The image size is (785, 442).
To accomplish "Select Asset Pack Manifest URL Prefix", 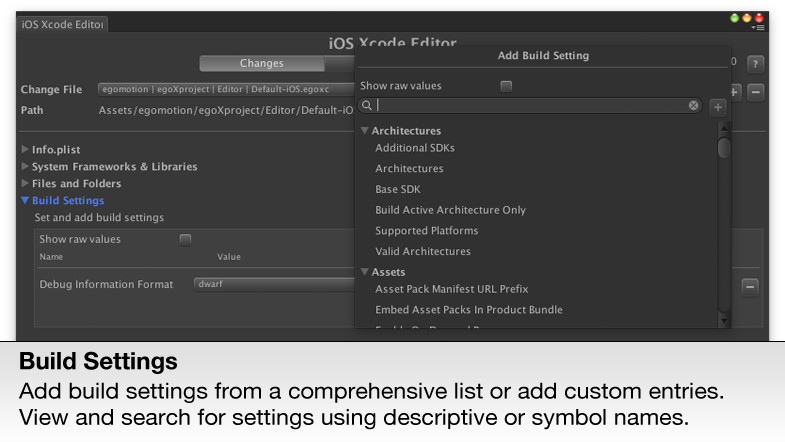I will [452, 289].
